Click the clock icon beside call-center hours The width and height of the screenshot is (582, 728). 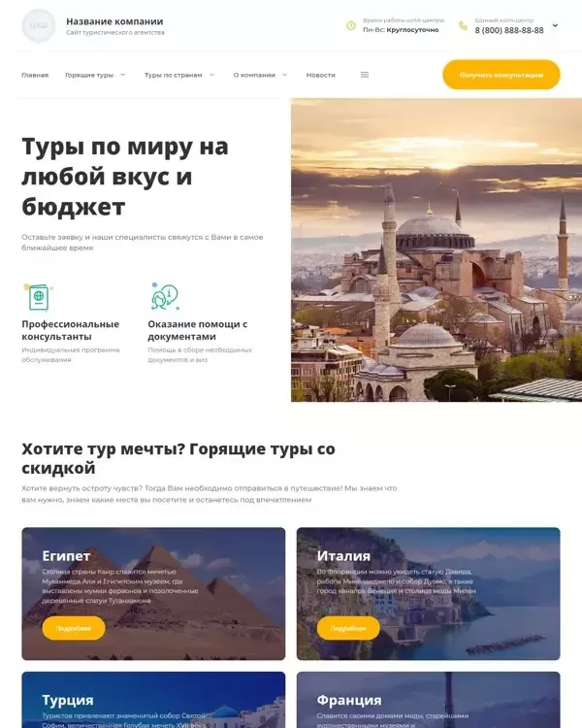pyautogui.click(x=351, y=25)
